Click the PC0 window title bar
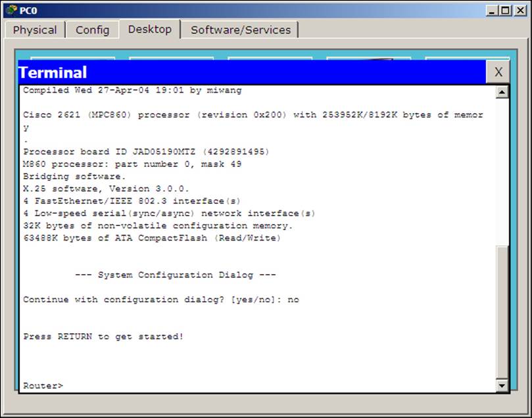Image resolution: width=532 pixels, height=418 pixels. pos(251,11)
